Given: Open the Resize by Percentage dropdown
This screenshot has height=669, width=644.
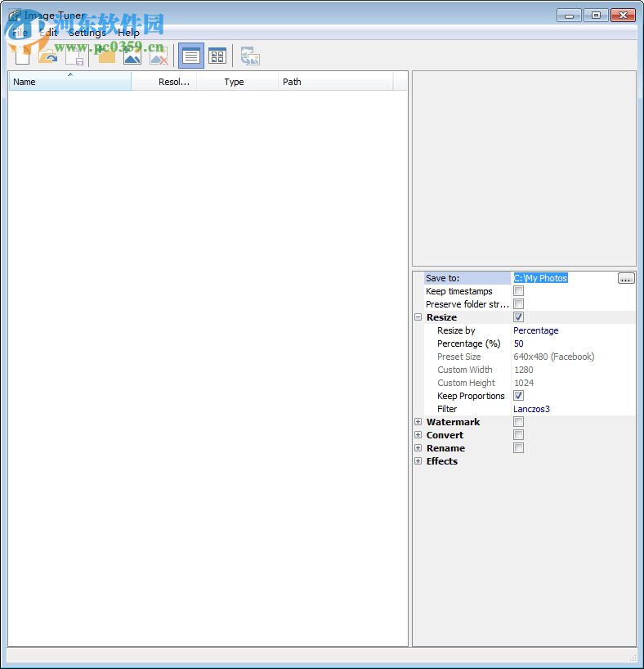Looking at the screenshot, I should pyautogui.click(x=573, y=330).
